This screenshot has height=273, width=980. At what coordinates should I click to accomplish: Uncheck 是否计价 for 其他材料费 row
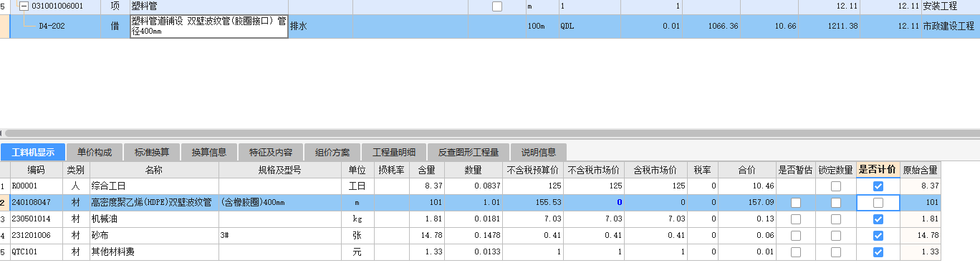(x=878, y=252)
